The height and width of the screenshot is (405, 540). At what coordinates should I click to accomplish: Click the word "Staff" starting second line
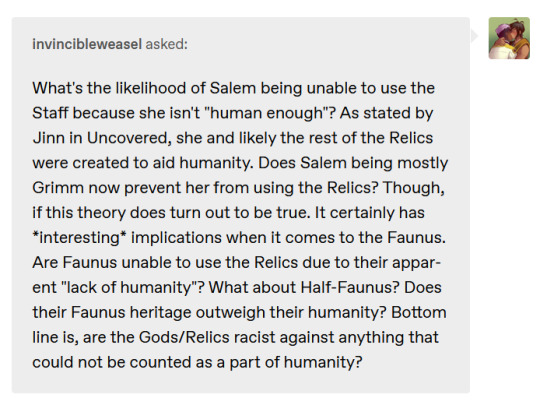(50, 113)
